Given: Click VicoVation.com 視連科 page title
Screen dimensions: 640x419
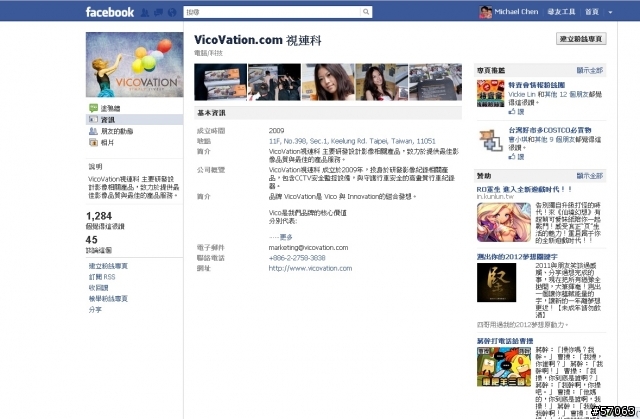Looking at the screenshot, I should pyautogui.click(x=258, y=40).
